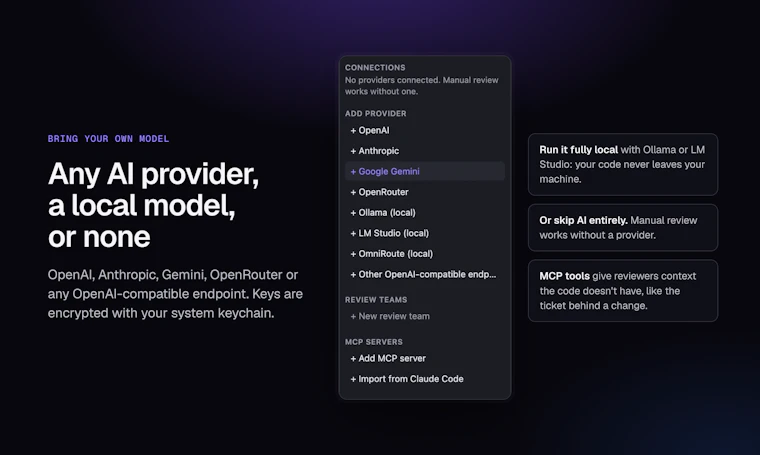Click the MCP SERVERS heading

(374, 342)
